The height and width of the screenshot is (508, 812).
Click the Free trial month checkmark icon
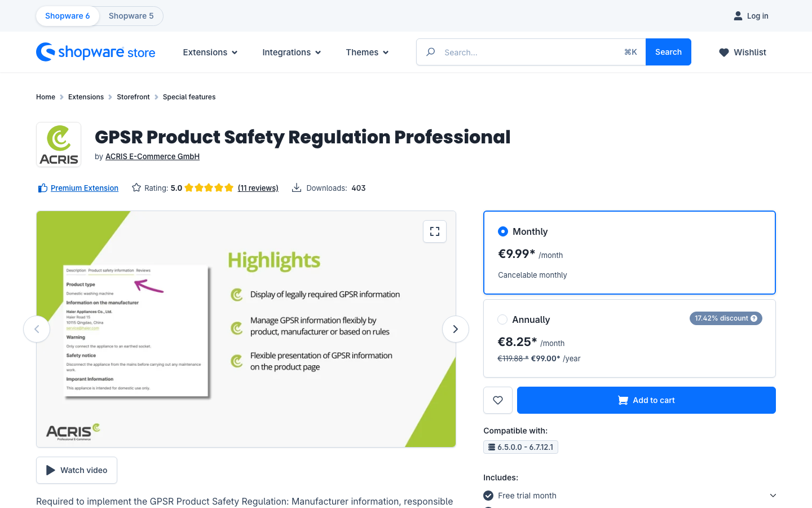[x=488, y=496]
